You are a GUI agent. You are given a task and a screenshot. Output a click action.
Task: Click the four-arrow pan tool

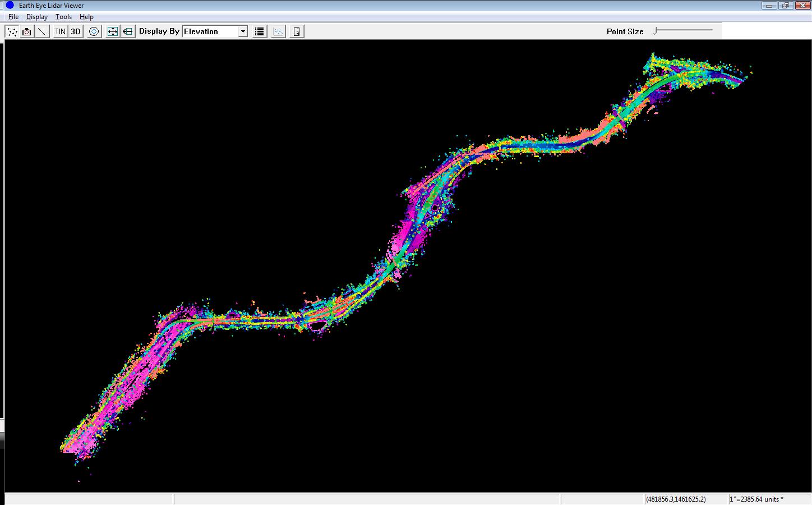point(113,31)
